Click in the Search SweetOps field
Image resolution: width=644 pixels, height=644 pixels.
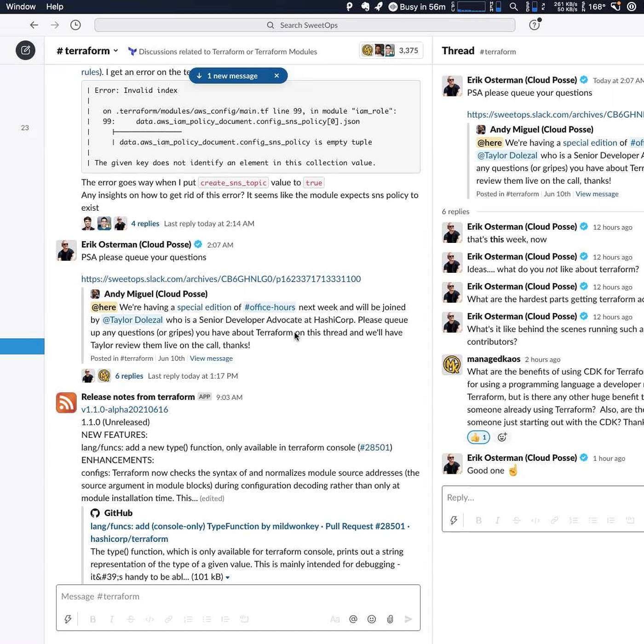click(x=305, y=25)
